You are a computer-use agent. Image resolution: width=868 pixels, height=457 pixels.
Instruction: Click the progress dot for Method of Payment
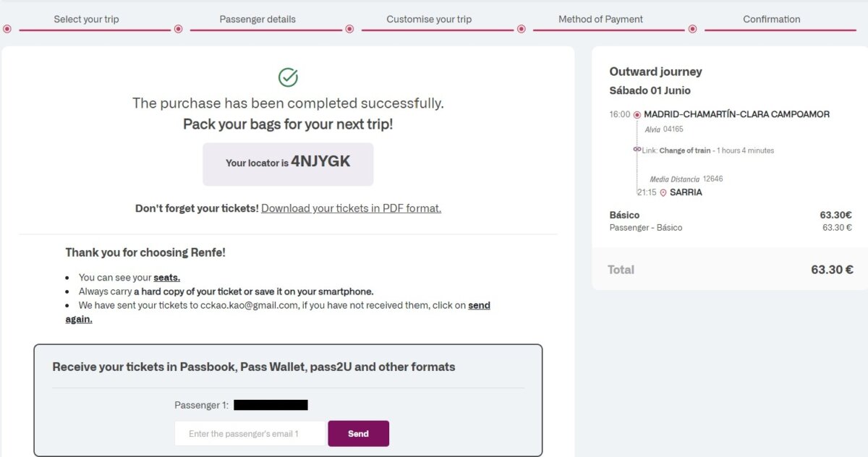521,29
